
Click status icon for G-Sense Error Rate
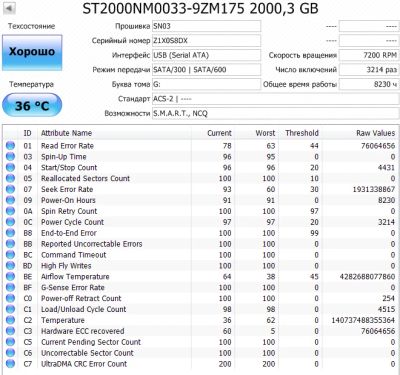[11, 287]
